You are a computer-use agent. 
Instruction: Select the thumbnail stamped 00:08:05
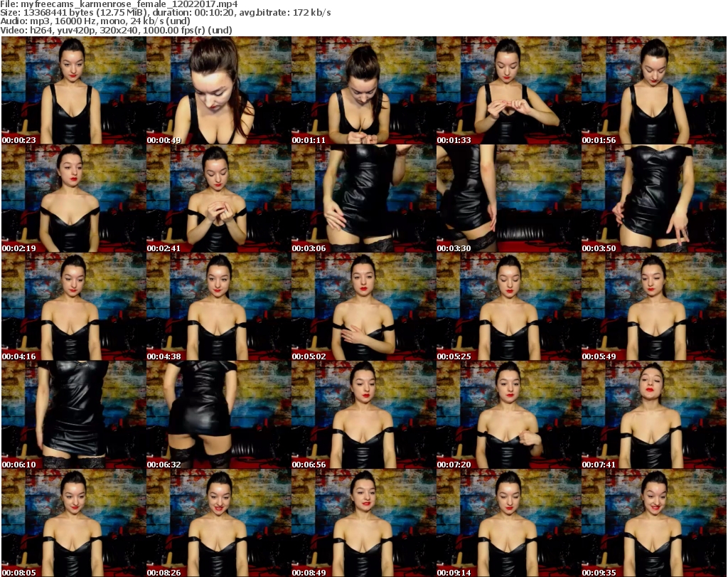[74, 524]
